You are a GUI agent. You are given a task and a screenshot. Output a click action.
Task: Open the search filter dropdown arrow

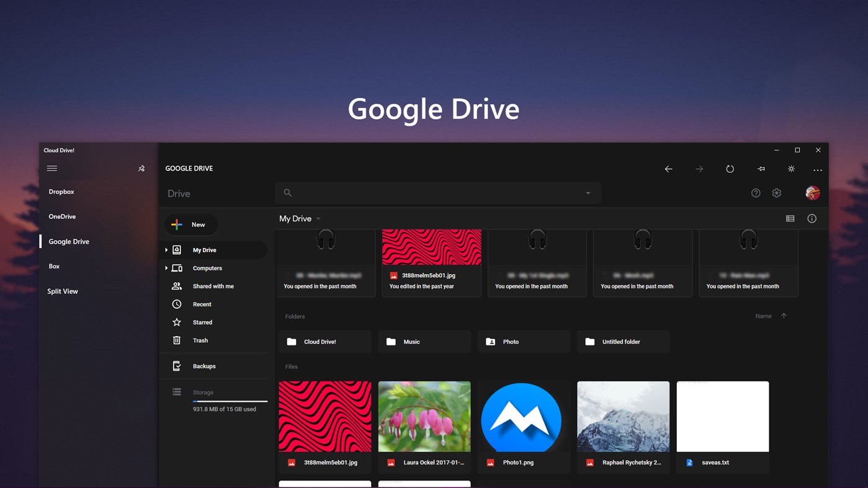pos(587,193)
